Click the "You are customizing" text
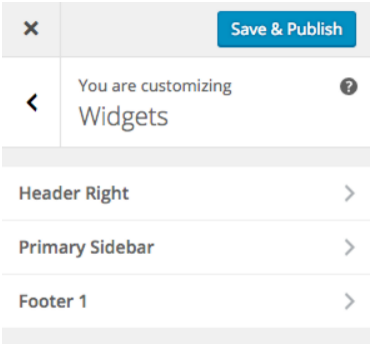This screenshot has width=370, height=360. pos(155,86)
